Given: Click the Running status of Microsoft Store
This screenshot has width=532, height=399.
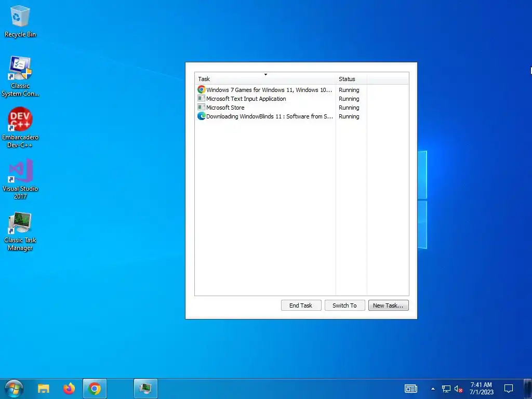Looking at the screenshot, I should 349,108.
